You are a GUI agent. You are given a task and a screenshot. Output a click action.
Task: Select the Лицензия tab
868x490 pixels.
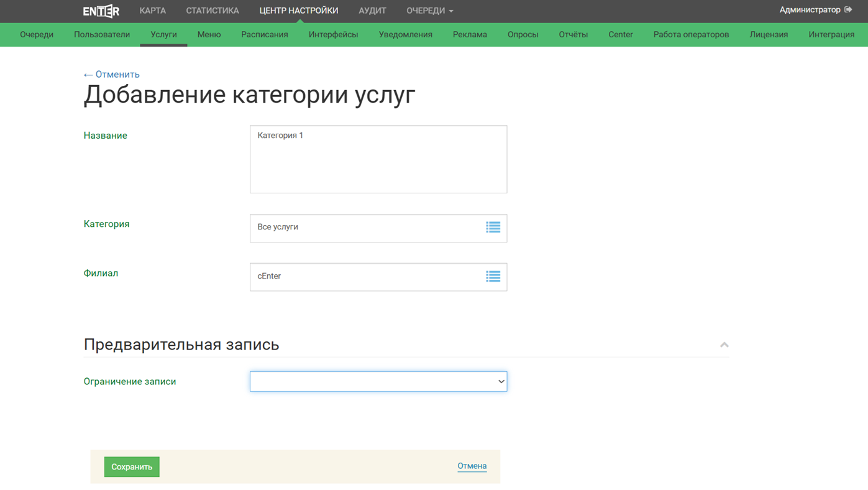[768, 35]
